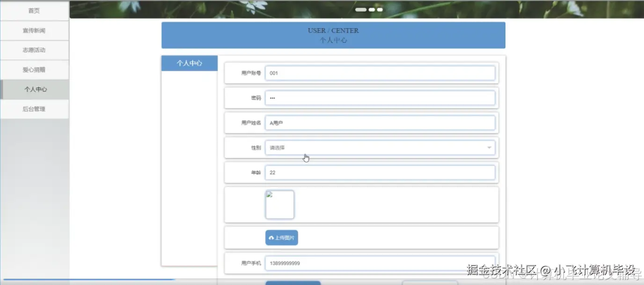Click the avatar image thumbnail
Screen dimensions: 644x285
click(x=280, y=205)
